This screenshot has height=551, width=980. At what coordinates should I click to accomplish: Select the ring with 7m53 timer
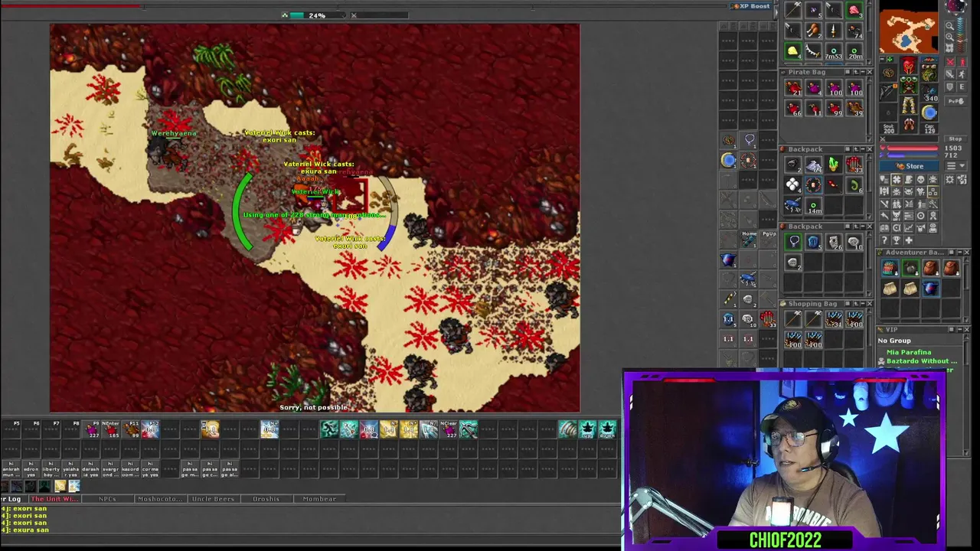tap(834, 51)
